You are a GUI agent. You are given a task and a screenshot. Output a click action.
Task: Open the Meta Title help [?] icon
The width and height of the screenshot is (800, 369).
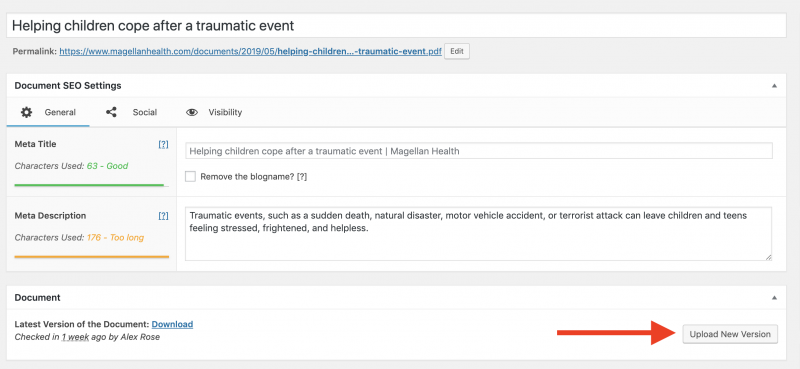click(163, 144)
